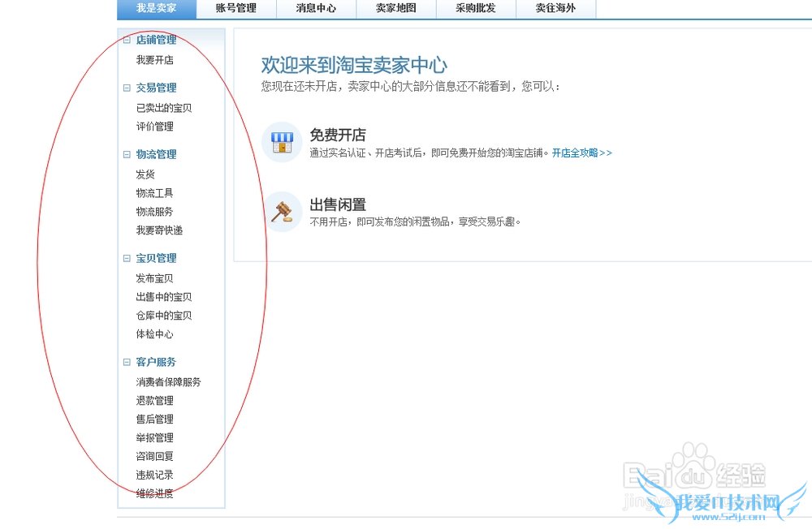The width and height of the screenshot is (812, 529).
Task: Click the 物流管理 section title
Action: point(157,154)
